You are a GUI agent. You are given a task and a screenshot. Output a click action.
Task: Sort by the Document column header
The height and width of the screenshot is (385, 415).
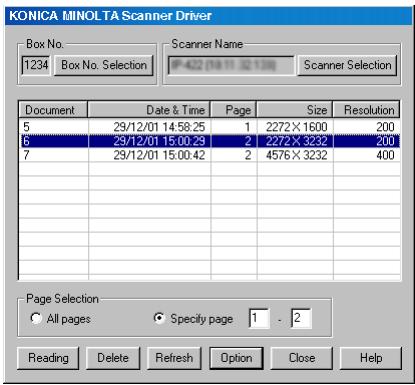tap(53, 110)
